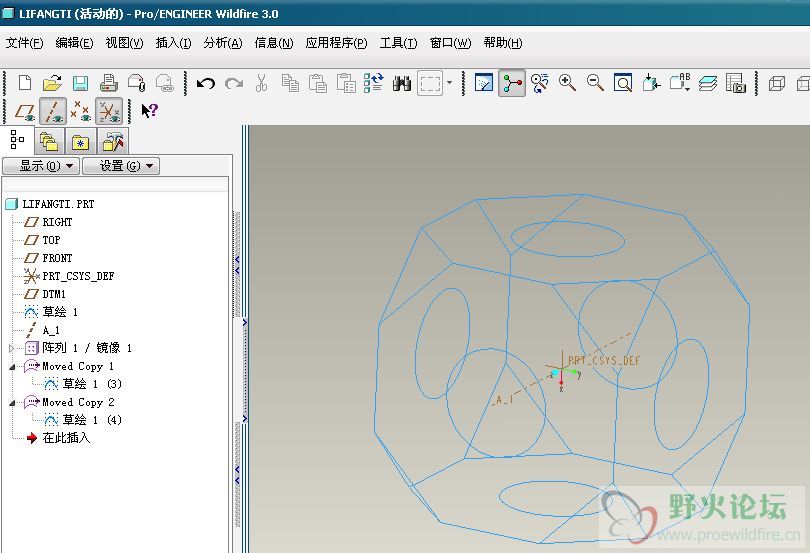The height and width of the screenshot is (553, 810).
Task: Regenerate the model icon
Action: [373, 83]
